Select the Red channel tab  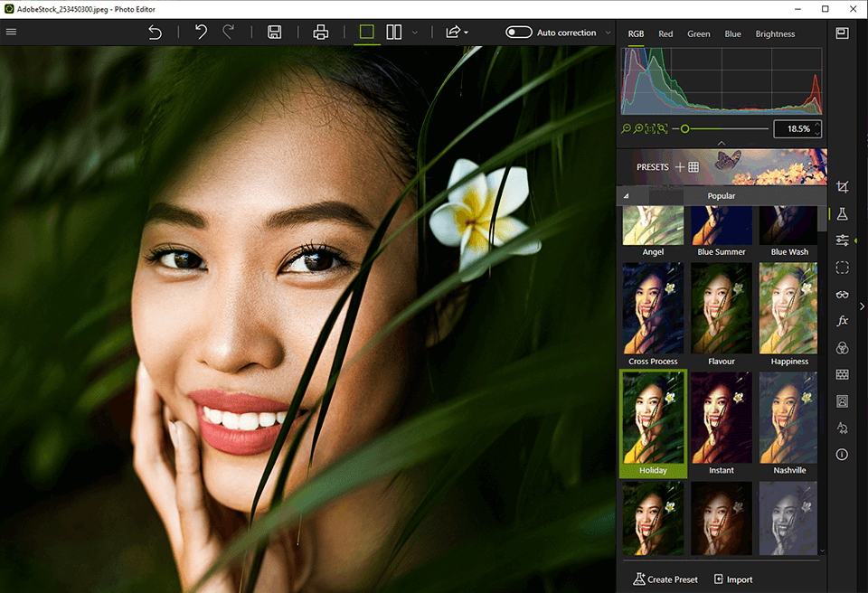(665, 34)
